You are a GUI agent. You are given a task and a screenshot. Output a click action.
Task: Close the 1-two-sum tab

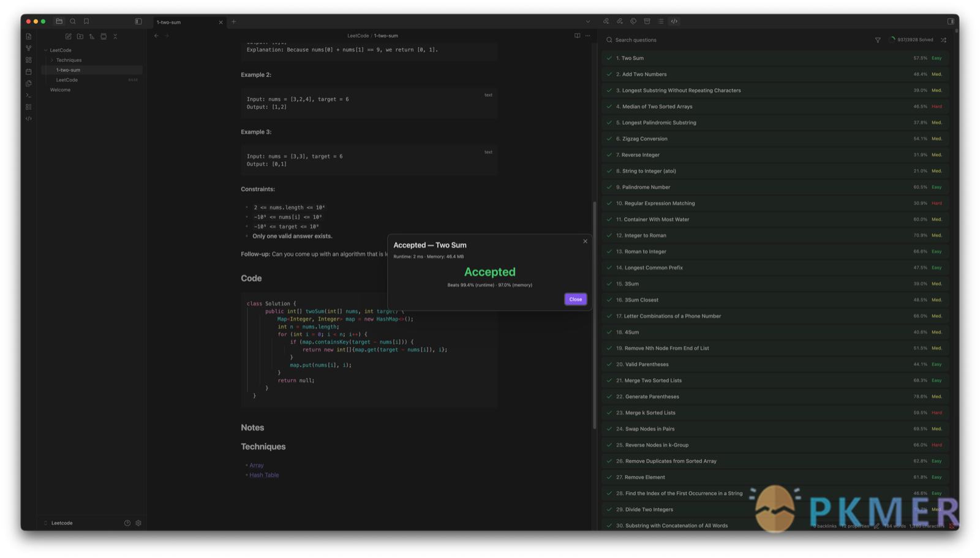[221, 22]
